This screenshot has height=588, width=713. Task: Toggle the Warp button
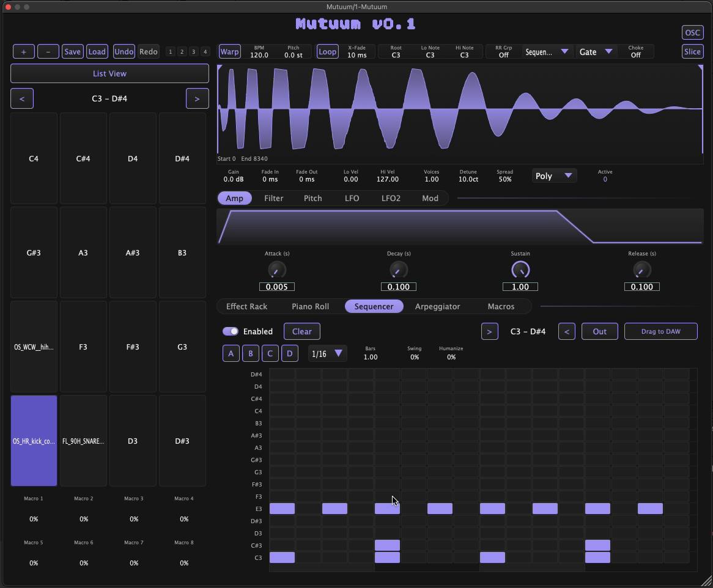(x=230, y=51)
